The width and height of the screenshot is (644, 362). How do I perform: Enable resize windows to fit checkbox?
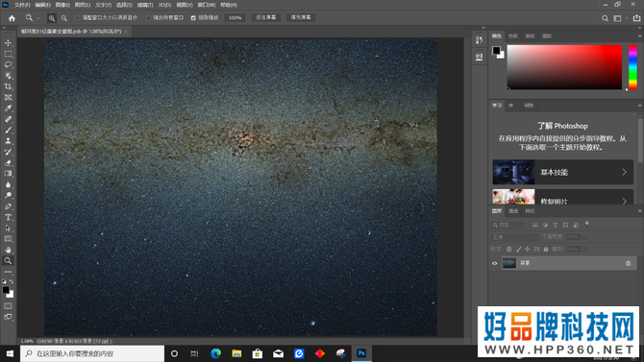(77, 18)
